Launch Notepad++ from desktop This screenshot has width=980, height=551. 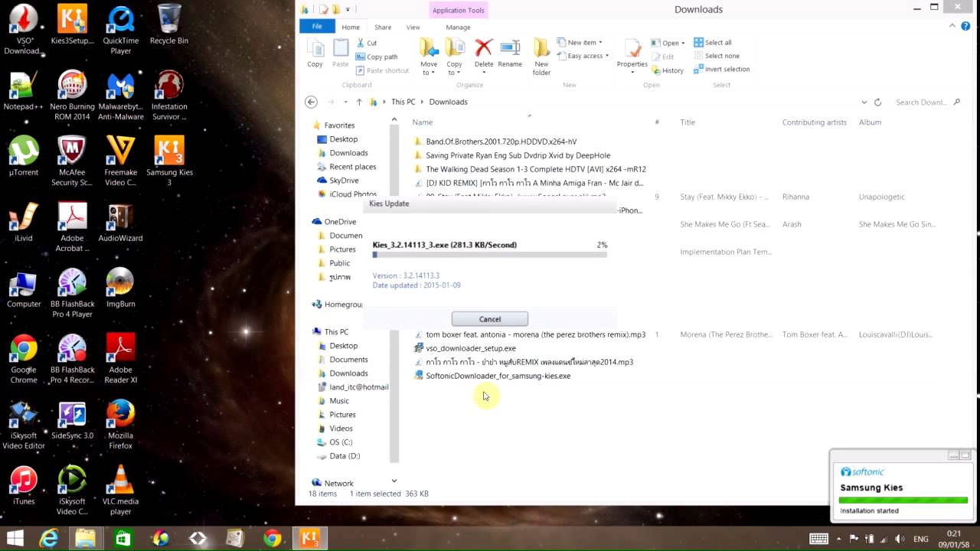coord(23,90)
